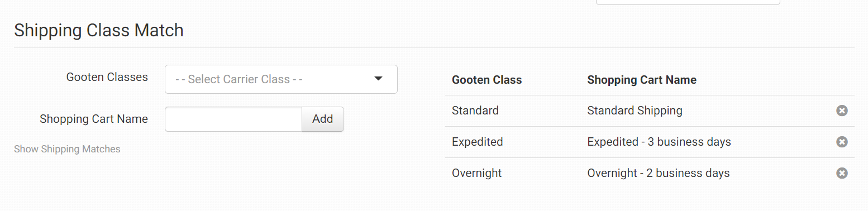
Task: Delete the Expedited - 3 business days match
Action: pos(842,142)
